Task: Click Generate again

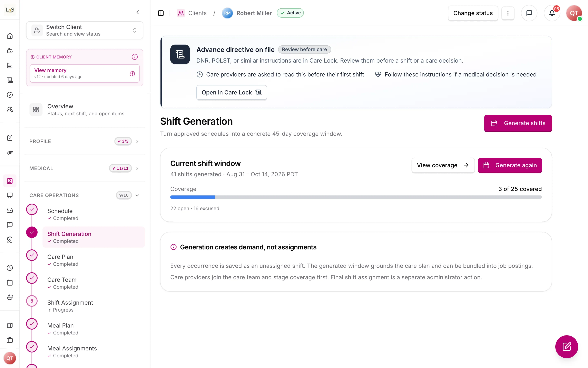Action: (510, 165)
